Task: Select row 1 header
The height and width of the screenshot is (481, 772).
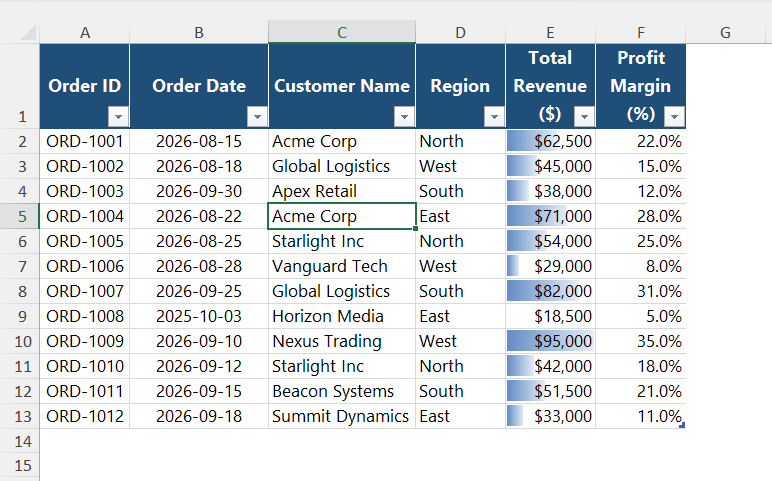Action: (20, 86)
